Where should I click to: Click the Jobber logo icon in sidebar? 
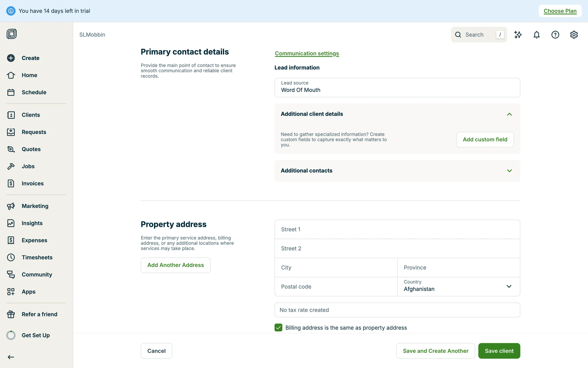[12, 34]
